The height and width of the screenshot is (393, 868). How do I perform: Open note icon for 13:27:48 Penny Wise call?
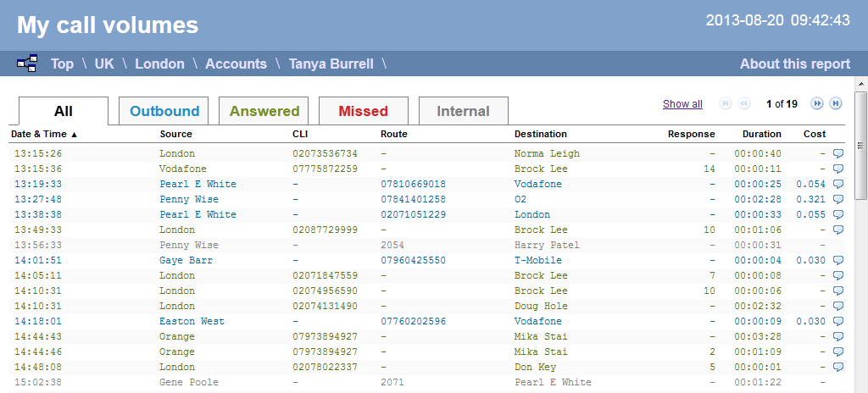click(838, 199)
